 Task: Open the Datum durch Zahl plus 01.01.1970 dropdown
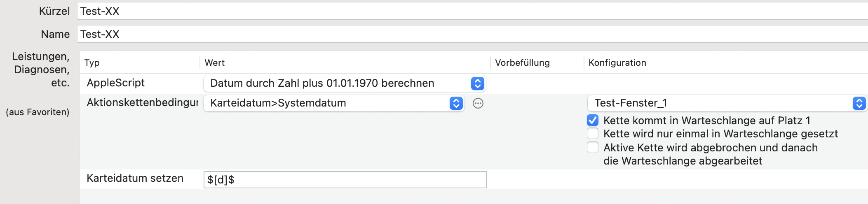tap(345, 83)
